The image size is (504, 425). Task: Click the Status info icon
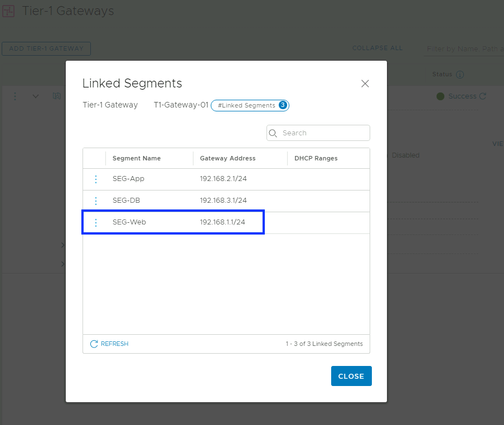(x=460, y=75)
